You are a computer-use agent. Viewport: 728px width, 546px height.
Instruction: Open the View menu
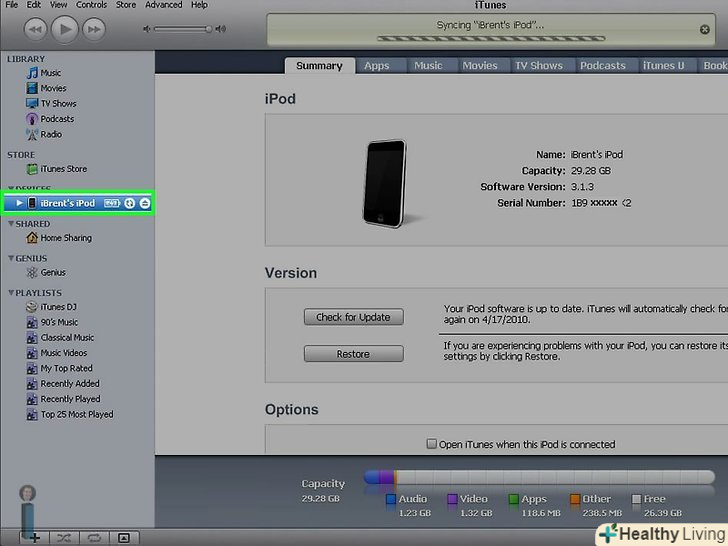58,5
